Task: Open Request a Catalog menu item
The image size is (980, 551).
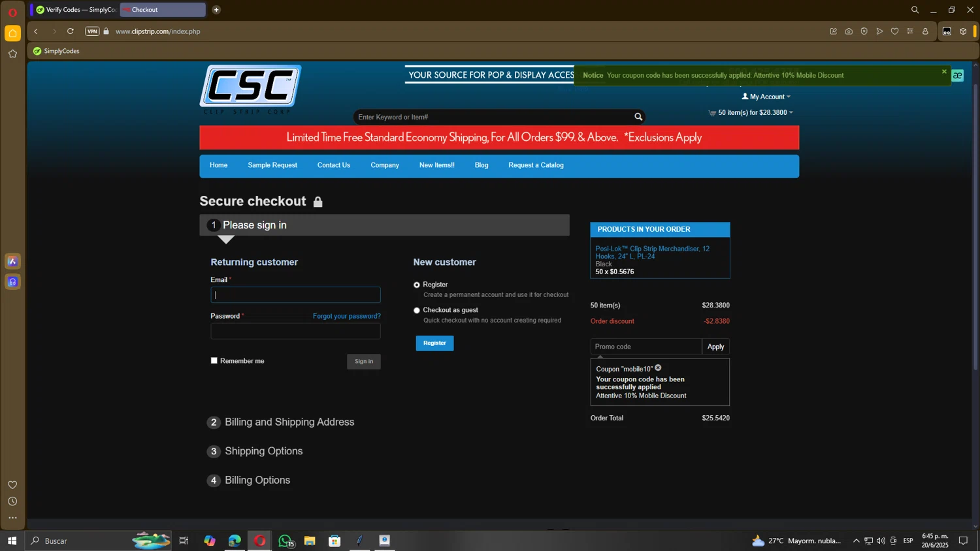Action: point(536,165)
